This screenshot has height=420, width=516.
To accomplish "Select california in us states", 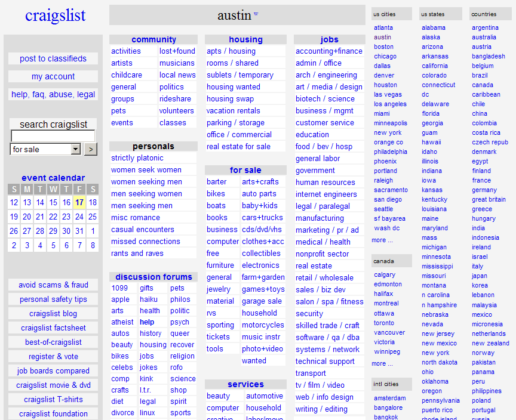I will coord(434,66).
